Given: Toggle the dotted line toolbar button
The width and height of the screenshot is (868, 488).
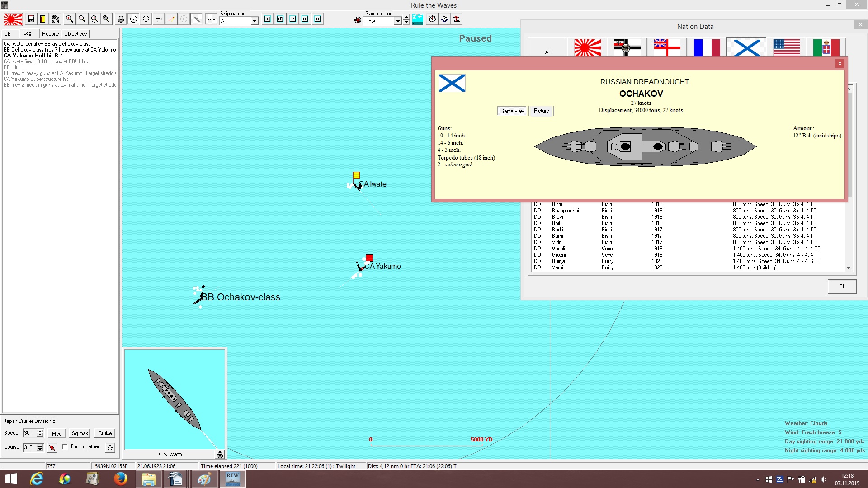Looking at the screenshot, I should pos(211,19).
